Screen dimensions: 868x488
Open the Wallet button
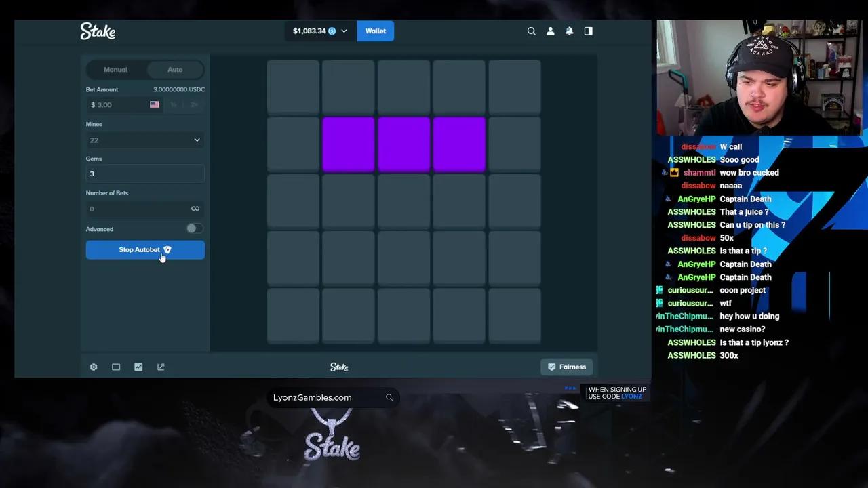coord(376,31)
